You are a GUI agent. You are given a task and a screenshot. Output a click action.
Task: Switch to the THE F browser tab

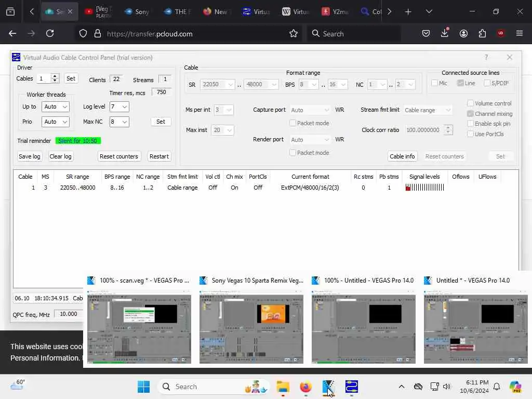click(x=177, y=12)
